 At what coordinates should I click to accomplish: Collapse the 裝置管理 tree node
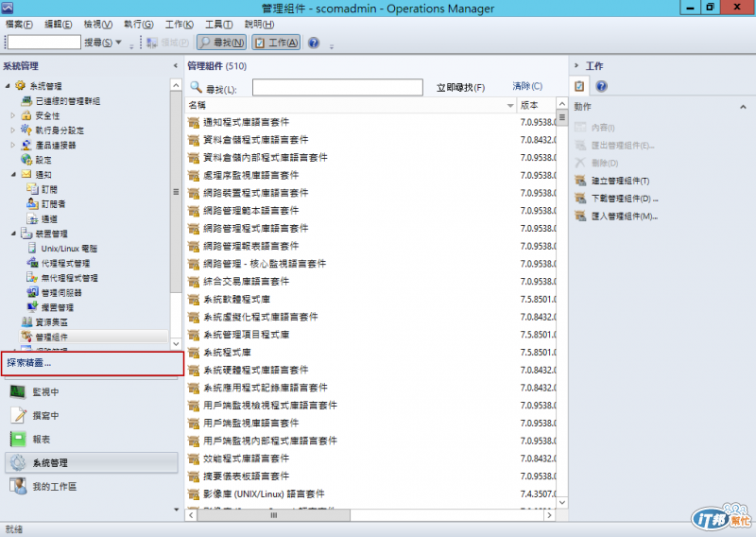[13, 234]
